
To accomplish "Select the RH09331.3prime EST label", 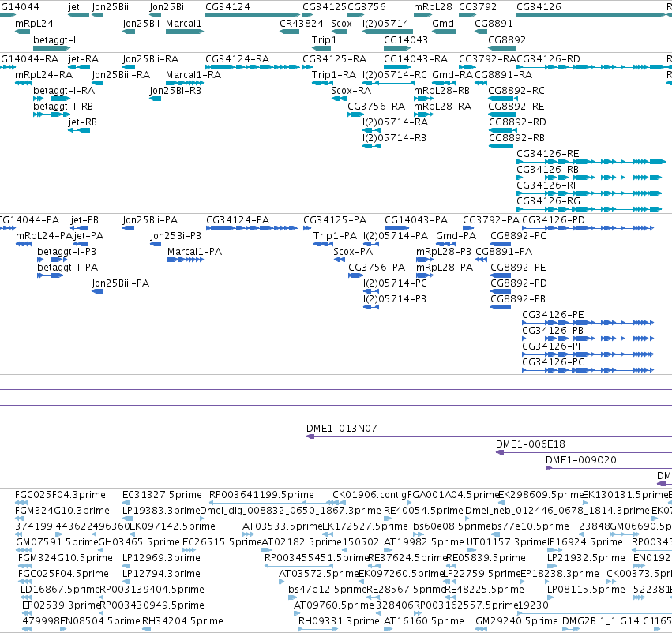I will point(339,621).
